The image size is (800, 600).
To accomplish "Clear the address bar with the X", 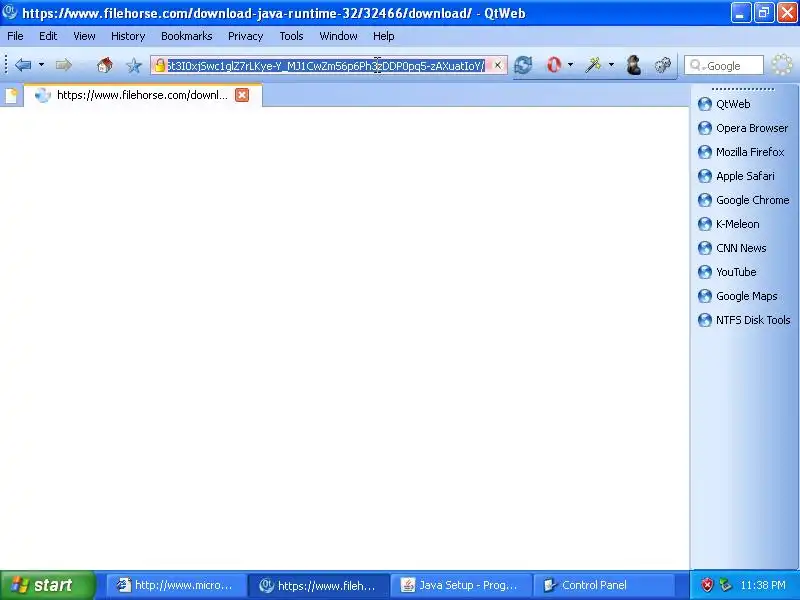I will (497, 65).
